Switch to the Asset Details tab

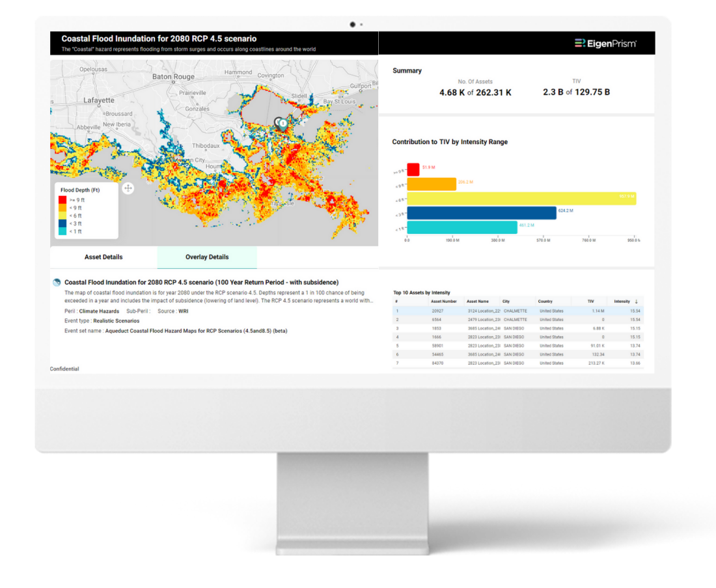(103, 257)
